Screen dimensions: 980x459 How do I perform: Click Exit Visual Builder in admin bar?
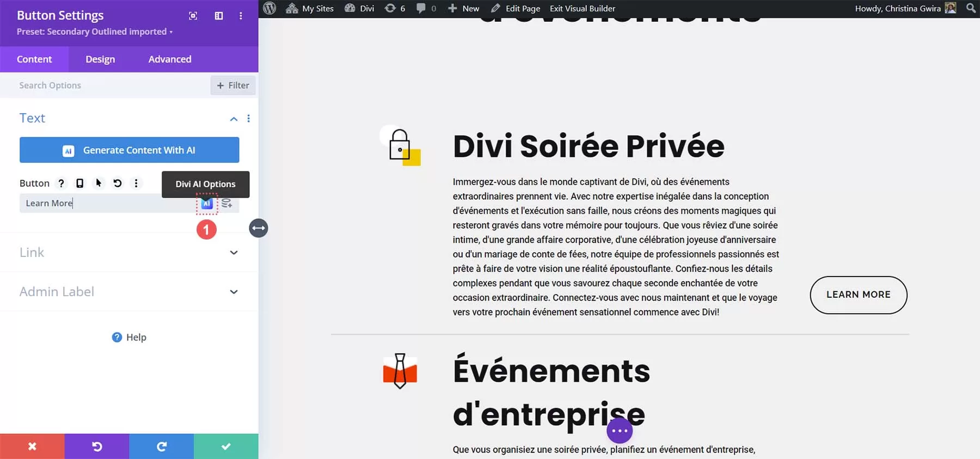582,9
